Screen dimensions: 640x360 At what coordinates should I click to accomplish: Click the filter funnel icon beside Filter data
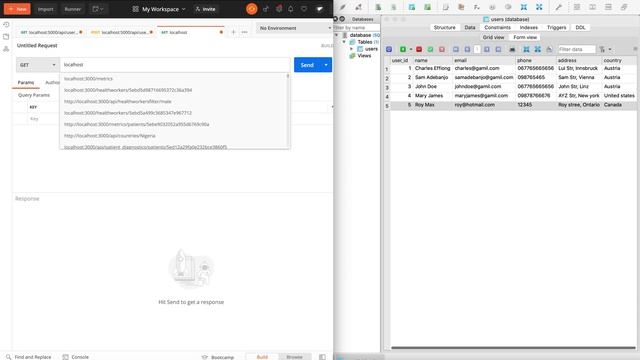(x=602, y=49)
